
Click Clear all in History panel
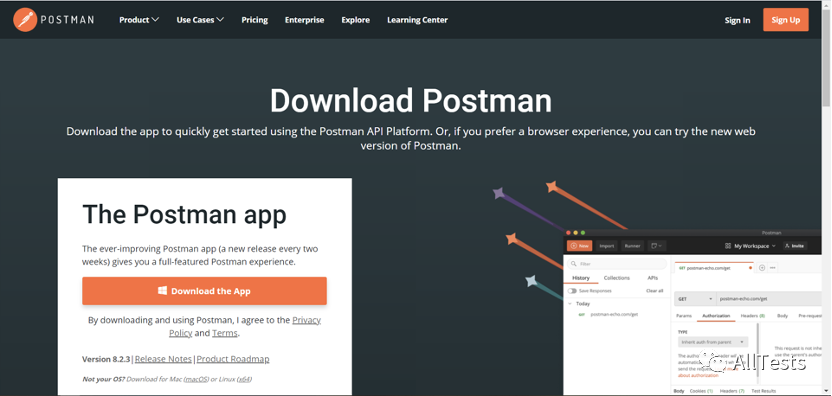(654, 291)
